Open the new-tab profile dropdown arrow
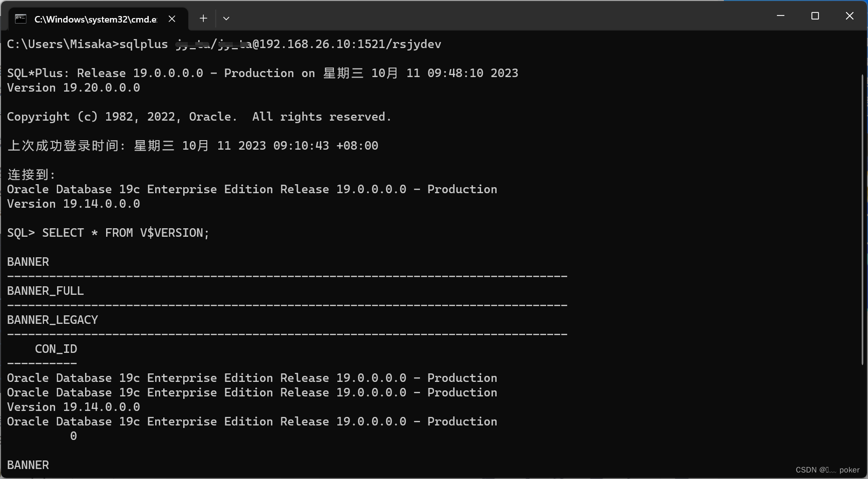Image resolution: width=868 pixels, height=479 pixels. tap(226, 19)
